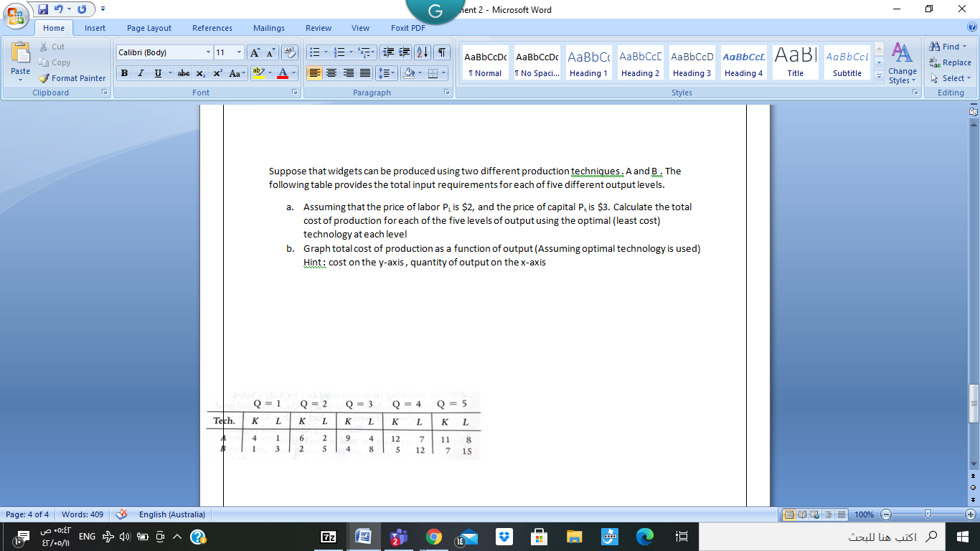This screenshot has width=980, height=551.
Task: Apply the Heading 1 style
Action: (x=588, y=63)
